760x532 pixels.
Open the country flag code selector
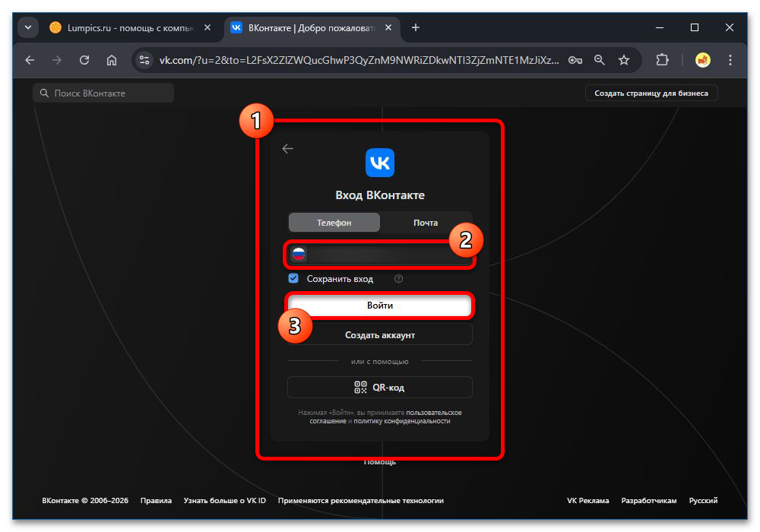pos(299,254)
